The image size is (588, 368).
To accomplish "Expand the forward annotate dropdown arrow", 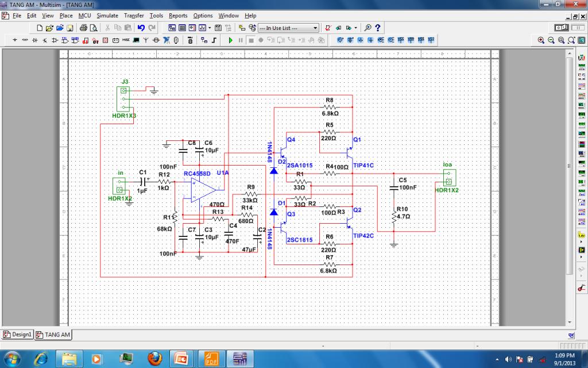I will pyautogui.click(x=356, y=28).
